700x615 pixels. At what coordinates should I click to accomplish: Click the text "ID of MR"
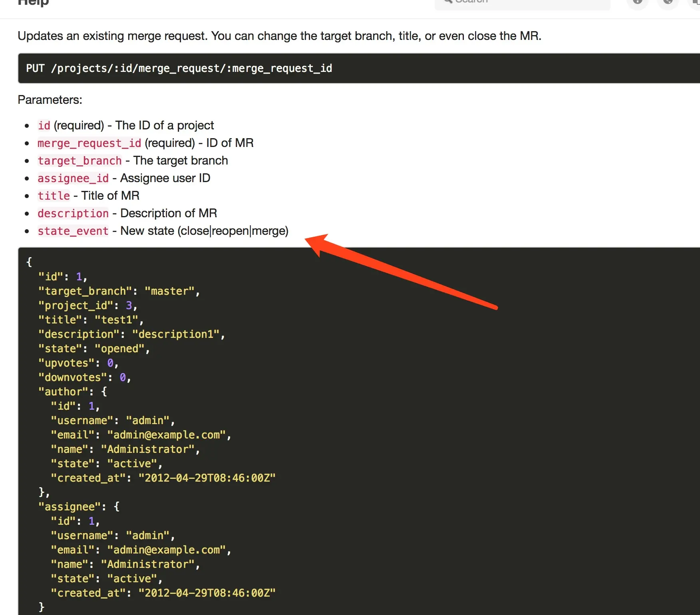tap(230, 143)
